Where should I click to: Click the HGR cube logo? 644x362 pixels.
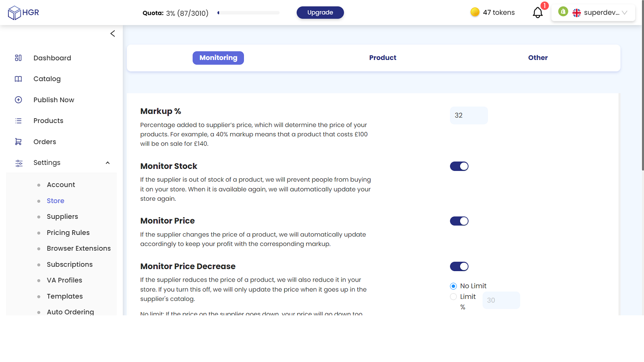(14, 13)
